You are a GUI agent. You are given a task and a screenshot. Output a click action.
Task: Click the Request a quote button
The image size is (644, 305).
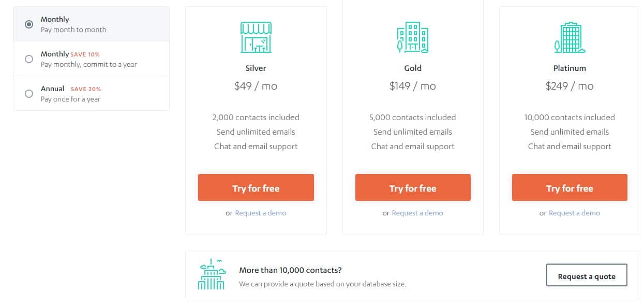click(587, 275)
